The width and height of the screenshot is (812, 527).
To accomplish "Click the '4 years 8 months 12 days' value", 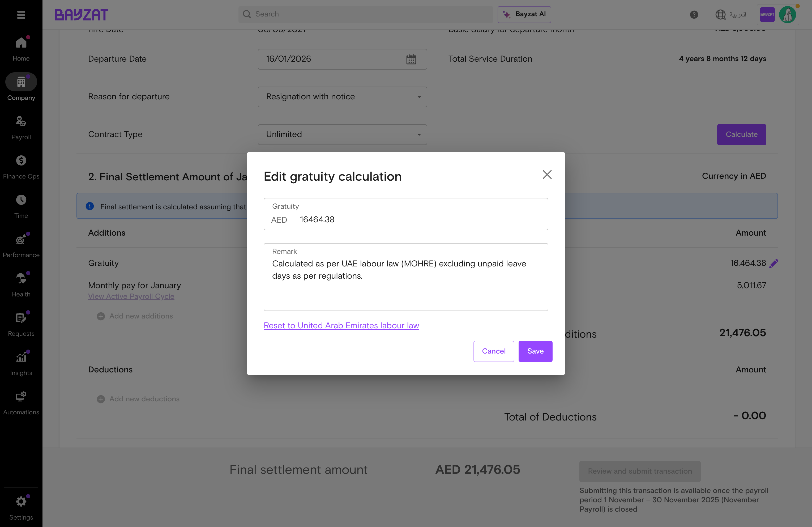I will coord(722,59).
